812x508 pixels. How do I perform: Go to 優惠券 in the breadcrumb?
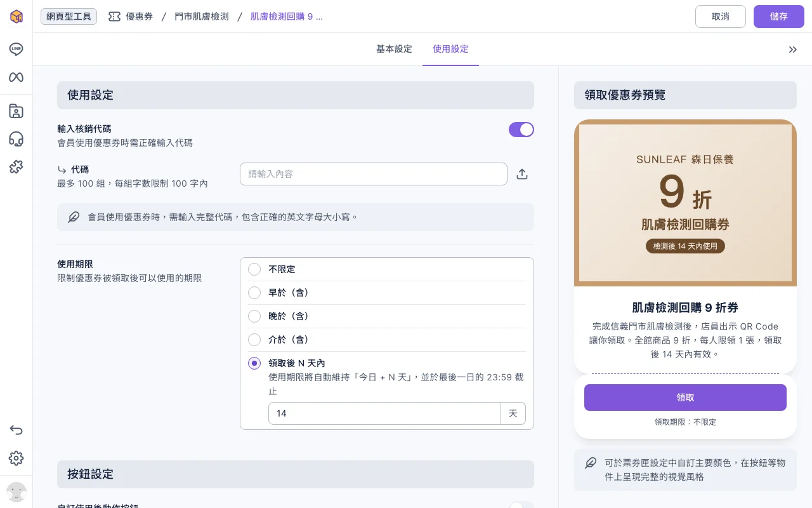click(x=140, y=17)
